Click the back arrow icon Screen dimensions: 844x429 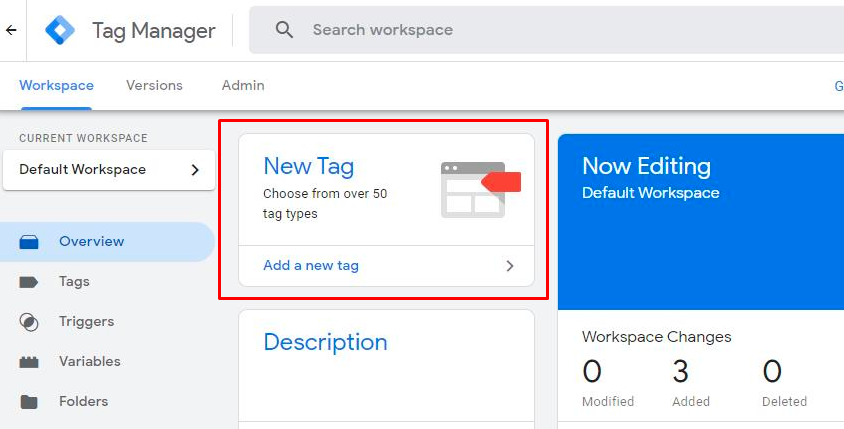[x=11, y=30]
